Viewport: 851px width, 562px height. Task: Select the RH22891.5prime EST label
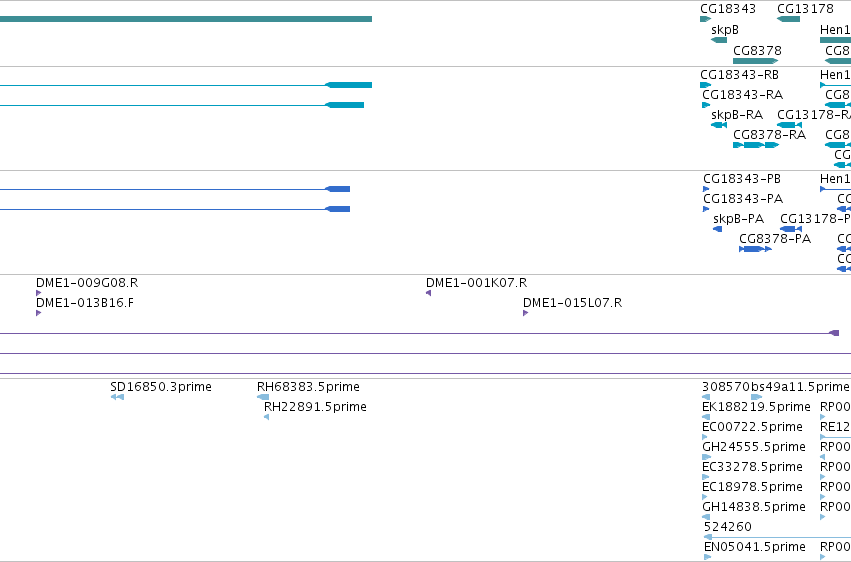click(x=315, y=407)
